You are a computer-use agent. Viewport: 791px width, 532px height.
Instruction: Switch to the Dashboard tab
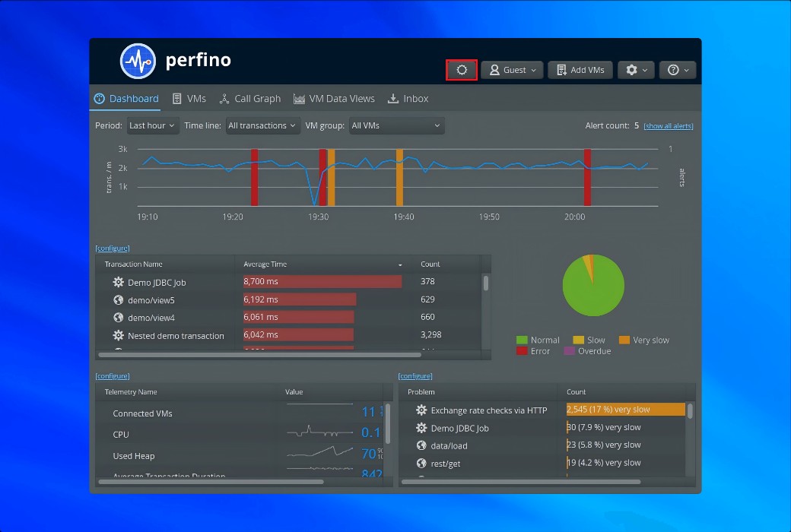(x=126, y=98)
